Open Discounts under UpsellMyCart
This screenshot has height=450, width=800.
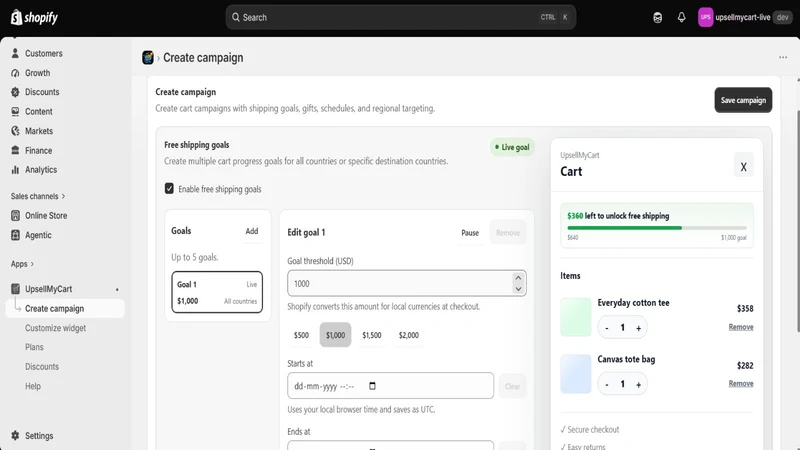[x=42, y=366]
